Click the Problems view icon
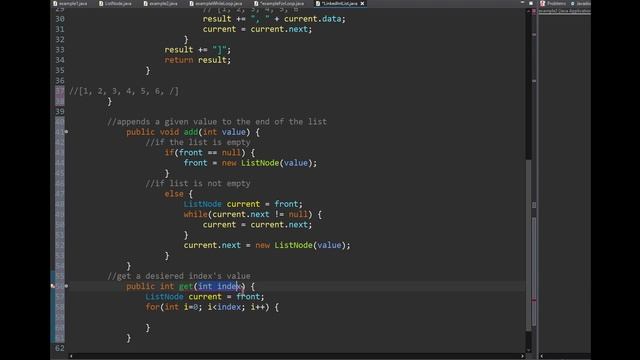640x360 pixels. click(x=542, y=3)
